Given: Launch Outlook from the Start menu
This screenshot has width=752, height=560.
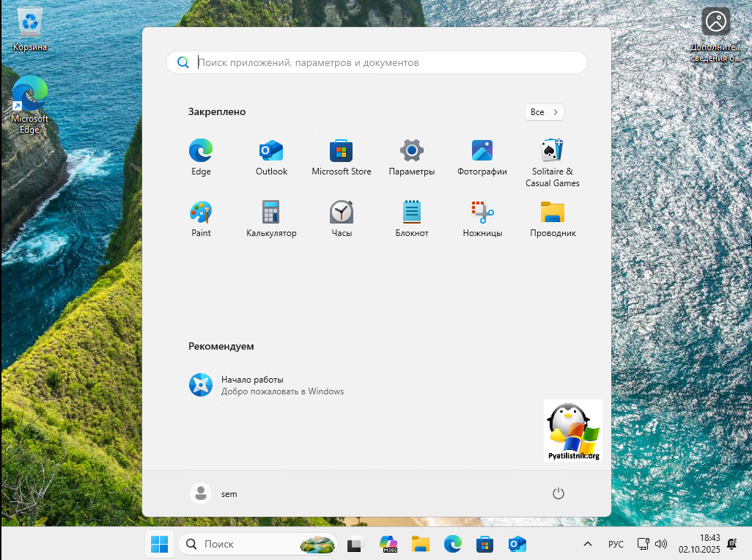Looking at the screenshot, I should pyautogui.click(x=271, y=151).
